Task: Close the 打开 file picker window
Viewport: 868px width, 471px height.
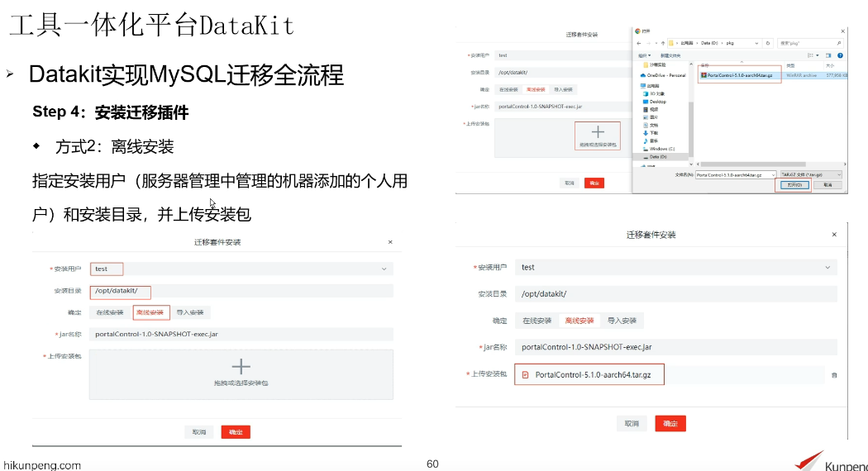Action: [842, 31]
